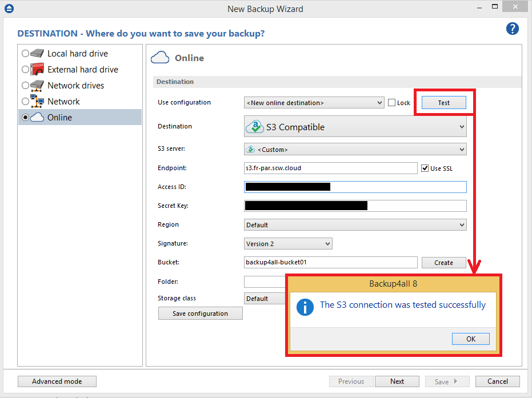This screenshot has height=398, width=532.
Task: Click Save configuration button
Action: [200, 313]
